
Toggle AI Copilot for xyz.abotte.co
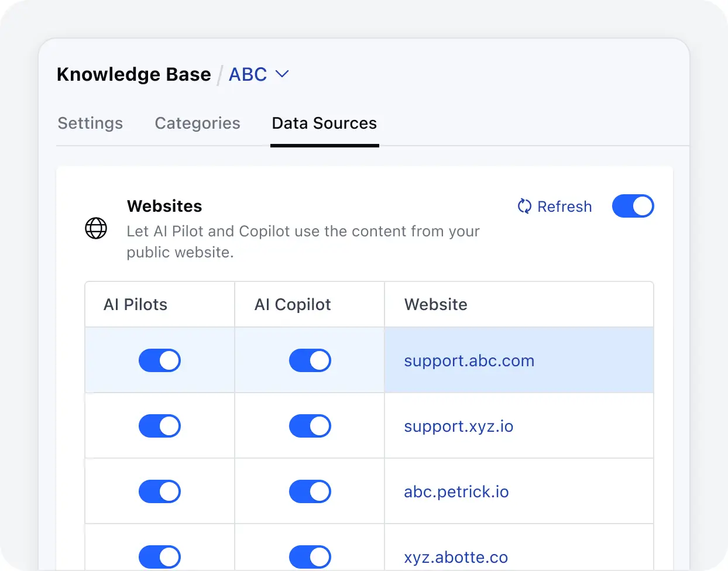pyautogui.click(x=310, y=557)
